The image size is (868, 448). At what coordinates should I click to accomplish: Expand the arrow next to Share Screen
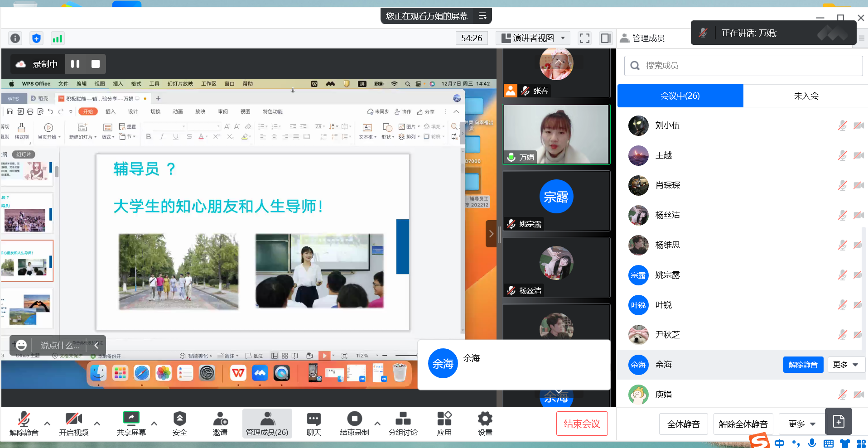pos(154,424)
